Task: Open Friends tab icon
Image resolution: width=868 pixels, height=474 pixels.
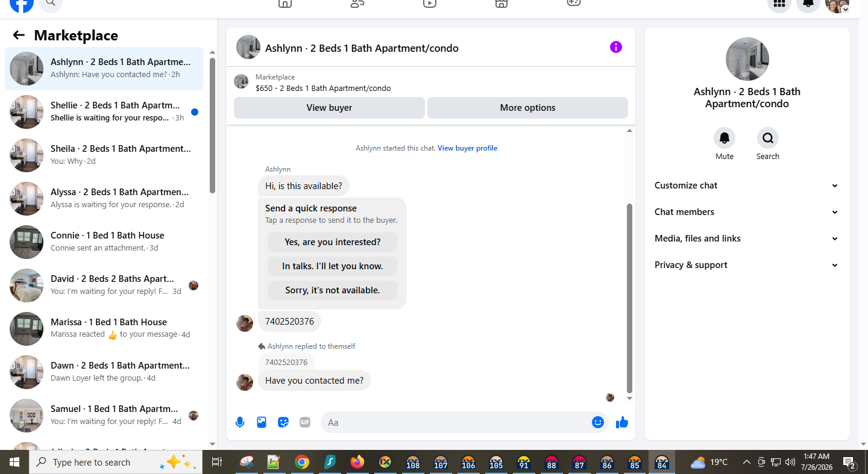Action: (357, 3)
